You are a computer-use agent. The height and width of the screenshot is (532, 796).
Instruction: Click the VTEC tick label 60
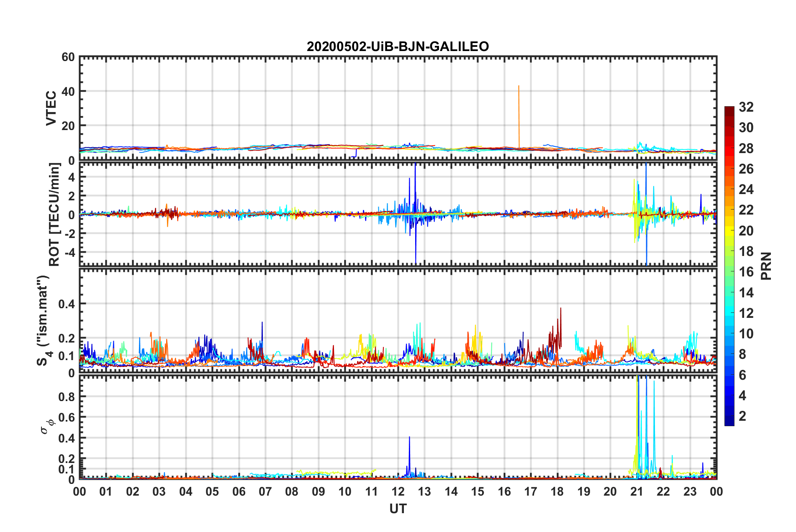tap(68, 57)
